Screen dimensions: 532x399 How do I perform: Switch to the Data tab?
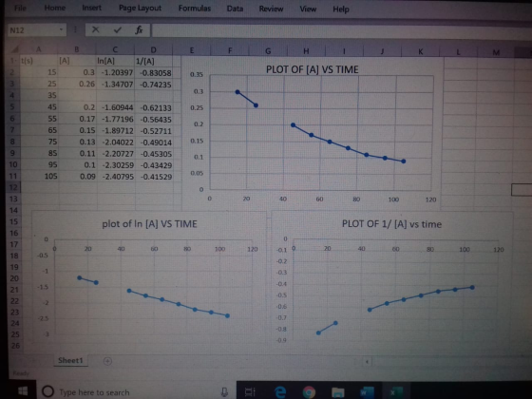pos(235,9)
